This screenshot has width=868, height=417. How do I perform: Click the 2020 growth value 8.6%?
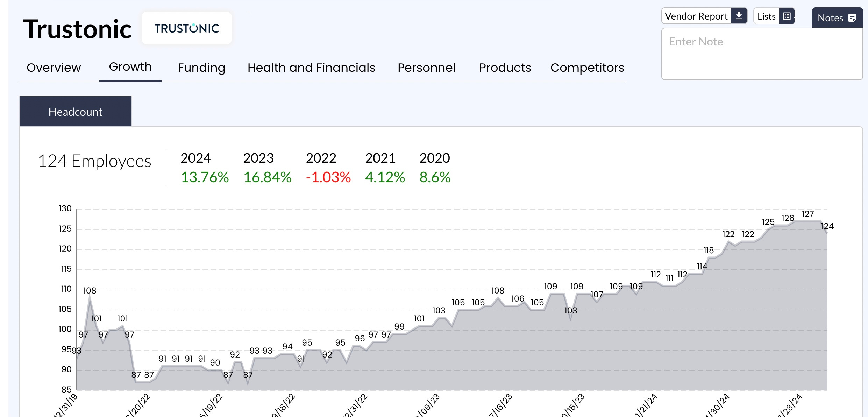coord(435,177)
